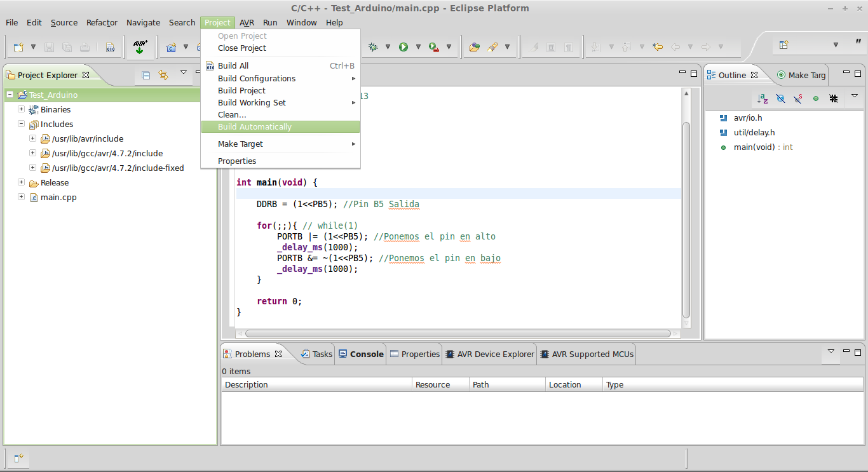Image resolution: width=868 pixels, height=472 pixels.
Task: Close the Project Explorer view
Action: [86, 75]
